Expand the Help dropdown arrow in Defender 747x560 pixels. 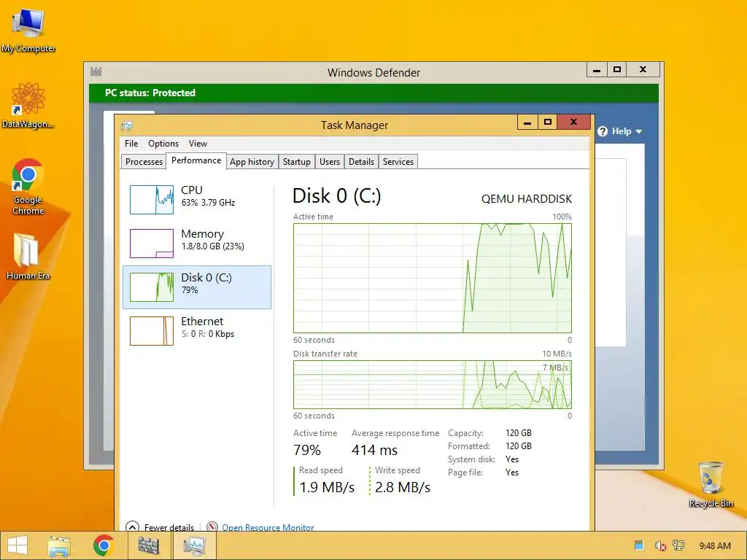639,132
